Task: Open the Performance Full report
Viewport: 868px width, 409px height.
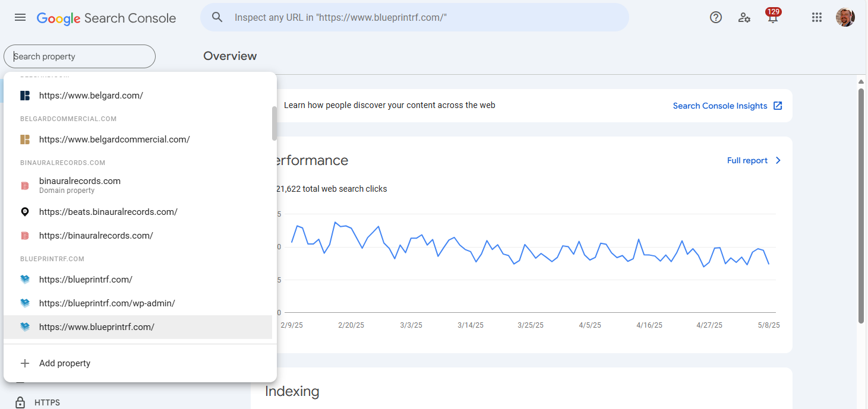Action: 747,161
